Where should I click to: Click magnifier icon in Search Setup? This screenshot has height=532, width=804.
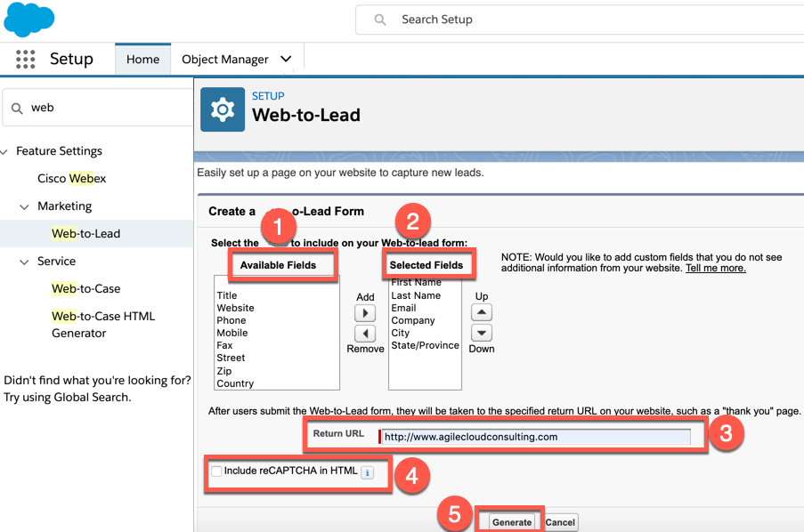[380, 20]
